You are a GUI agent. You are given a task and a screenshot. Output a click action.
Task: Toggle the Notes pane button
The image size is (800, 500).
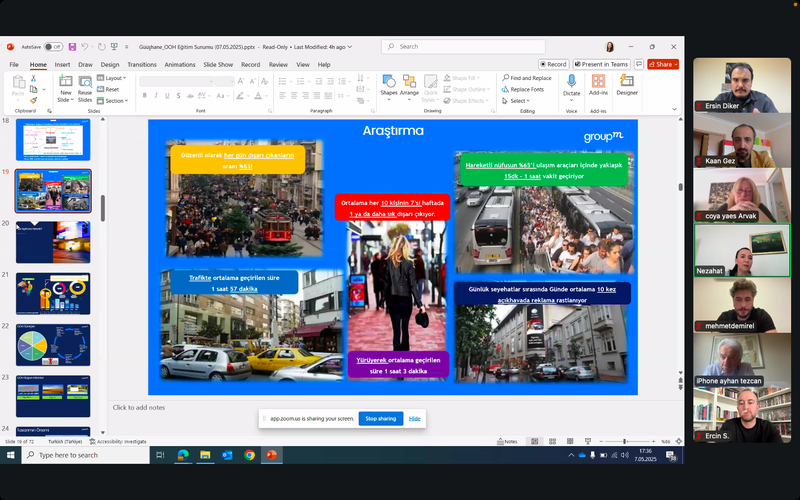[x=507, y=441]
